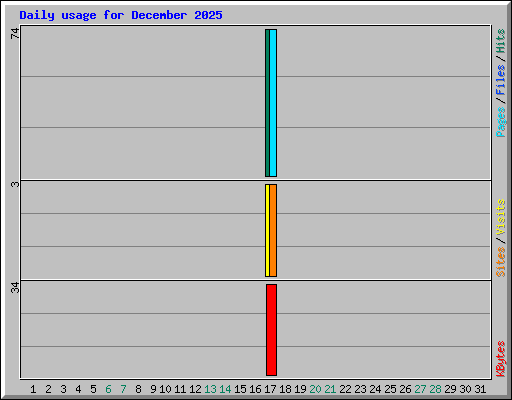Click green weekend day label 21
The width and height of the screenshot is (512, 400).
pyautogui.click(x=330, y=389)
